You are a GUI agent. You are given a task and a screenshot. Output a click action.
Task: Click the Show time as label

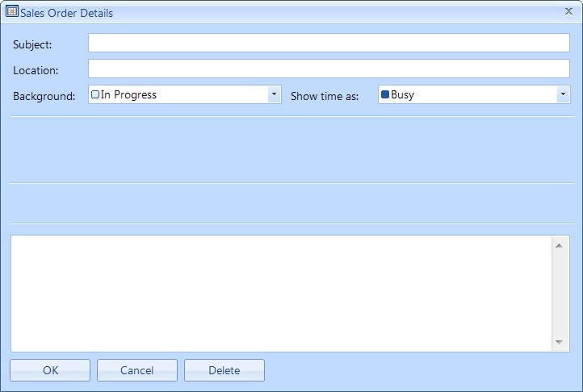[x=325, y=96]
